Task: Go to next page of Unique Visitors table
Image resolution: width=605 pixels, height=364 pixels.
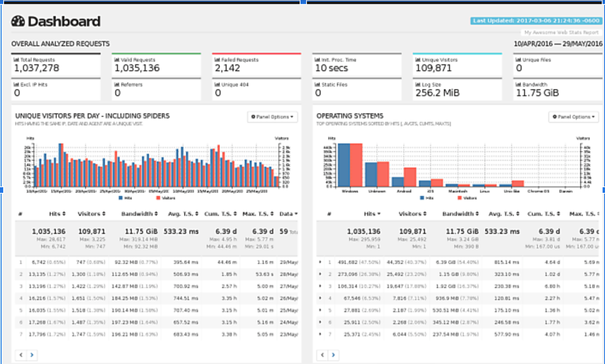Action: (32, 355)
